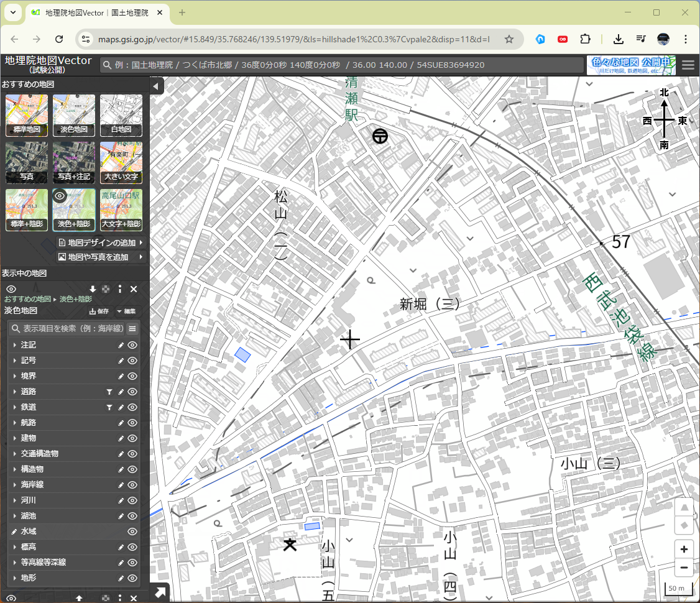Open the tab search dropdown in Chrome

click(x=13, y=12)
